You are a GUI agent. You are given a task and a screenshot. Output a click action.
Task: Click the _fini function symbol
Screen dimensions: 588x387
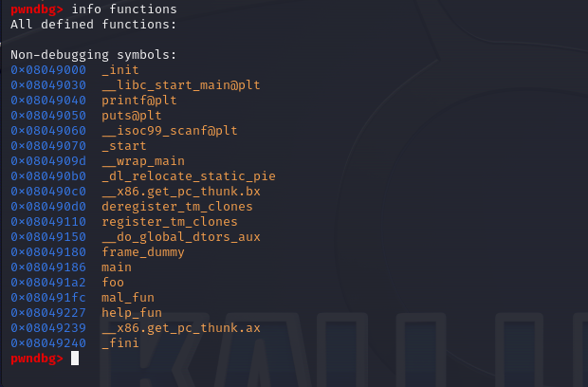[x=120, y=343]
